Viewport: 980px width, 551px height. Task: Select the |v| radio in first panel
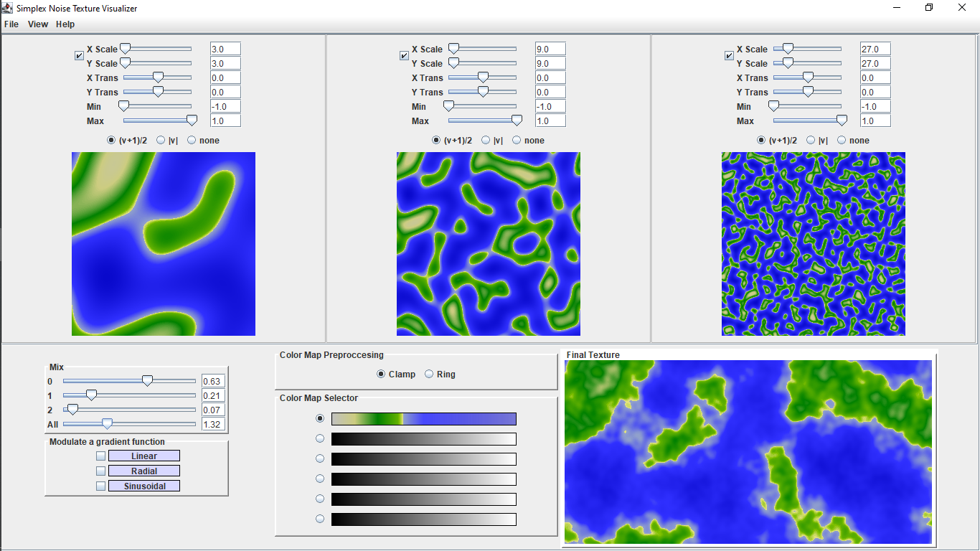pyautogui.click(x=167, y=141)
